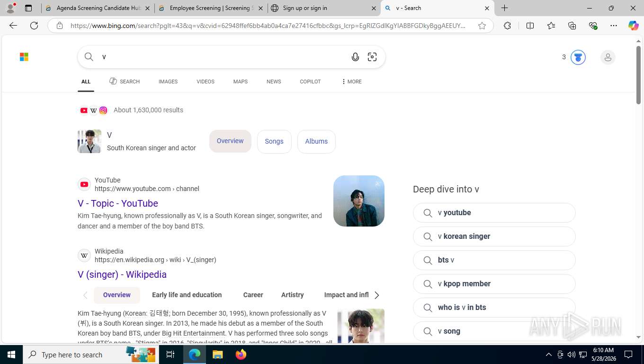The width and height of the screenshot is (644, 364).
Task: Open the Extensions puzzle icon
Action: [507, 26]
